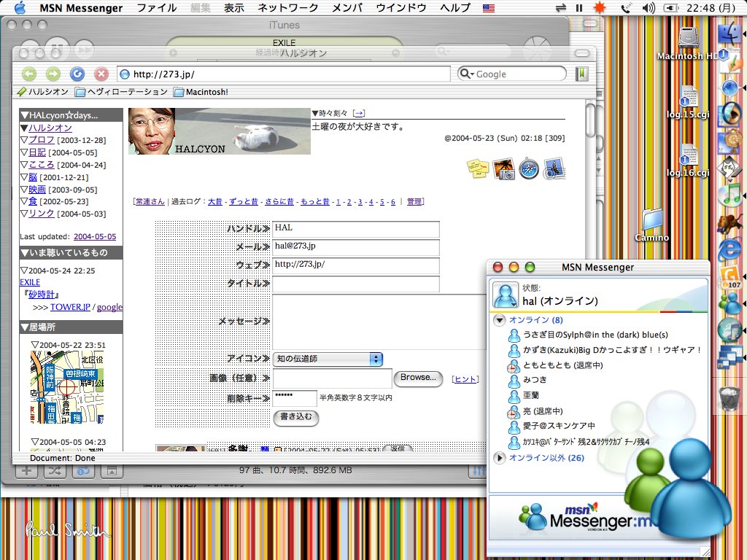Viewport: 747px width, 560px height.
Task: Open the orange G app with 107 badge
Action: [729, 276]
